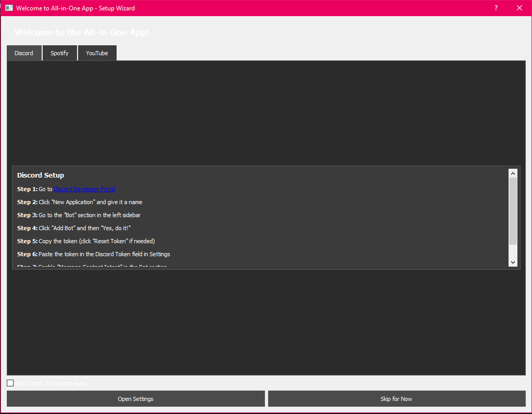Screen dimensions: 532x414
Task: Enable 'Don't show this wizard again' checkbox
Action: click(x=10, y=383)
